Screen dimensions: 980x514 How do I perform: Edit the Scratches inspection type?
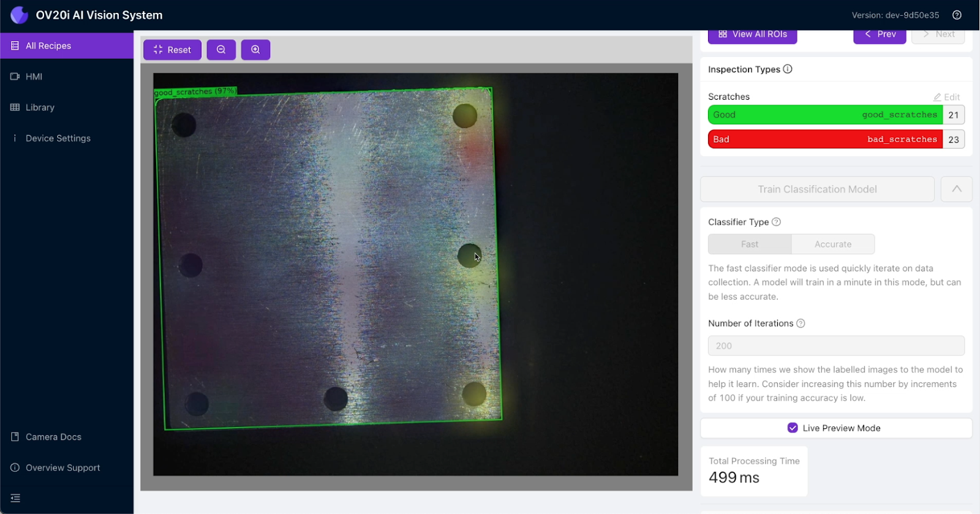click(x=946, y=97)
